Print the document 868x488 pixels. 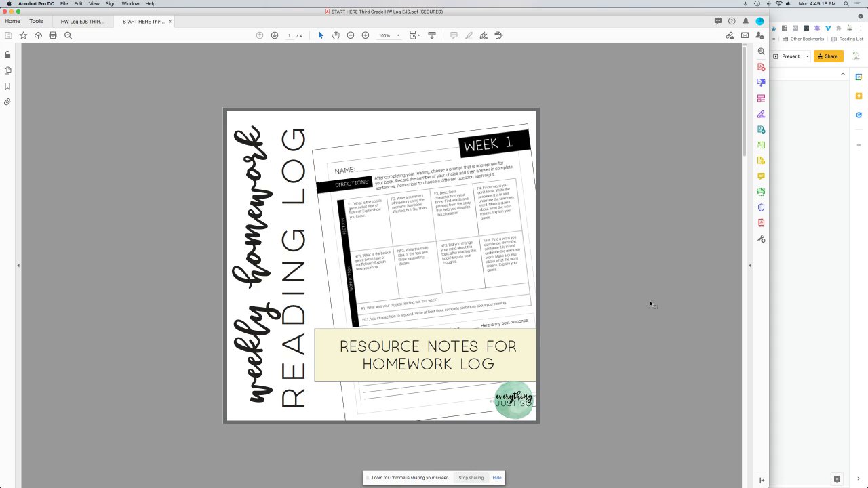pyautogui.click(x=53, y=35)
